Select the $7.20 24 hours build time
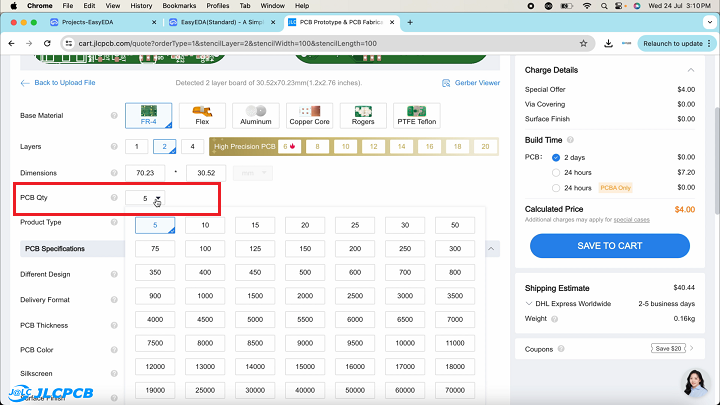The image size is (720, 405). click(556, 173)
